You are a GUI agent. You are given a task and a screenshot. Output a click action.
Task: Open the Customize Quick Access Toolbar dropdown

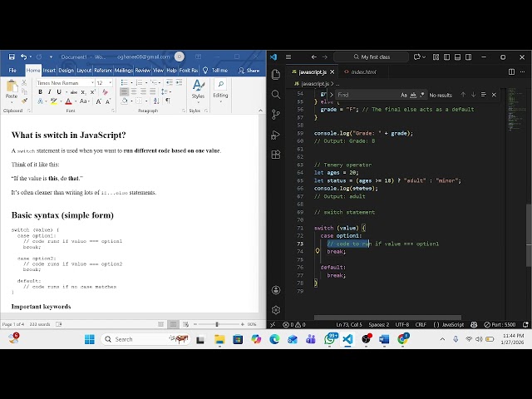51,57
